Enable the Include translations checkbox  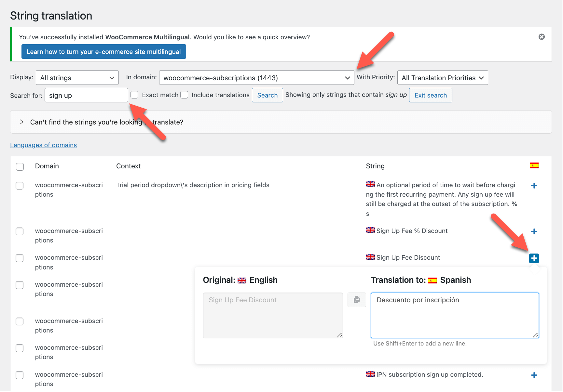(184, 95)
